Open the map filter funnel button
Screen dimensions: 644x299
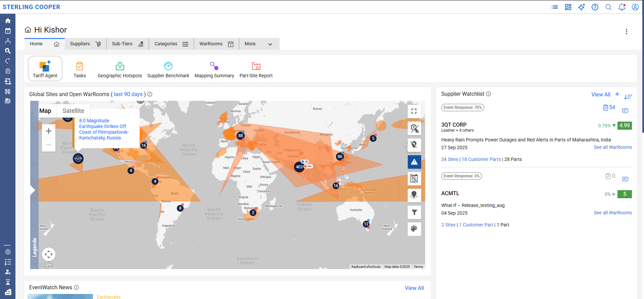(x=414, y=212)
